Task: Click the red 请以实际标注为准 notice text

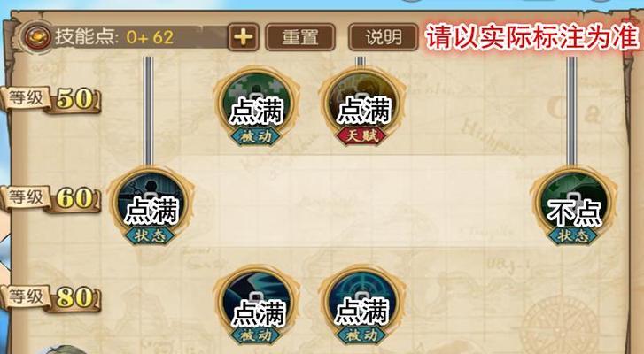Action: (x=532, y=37)
